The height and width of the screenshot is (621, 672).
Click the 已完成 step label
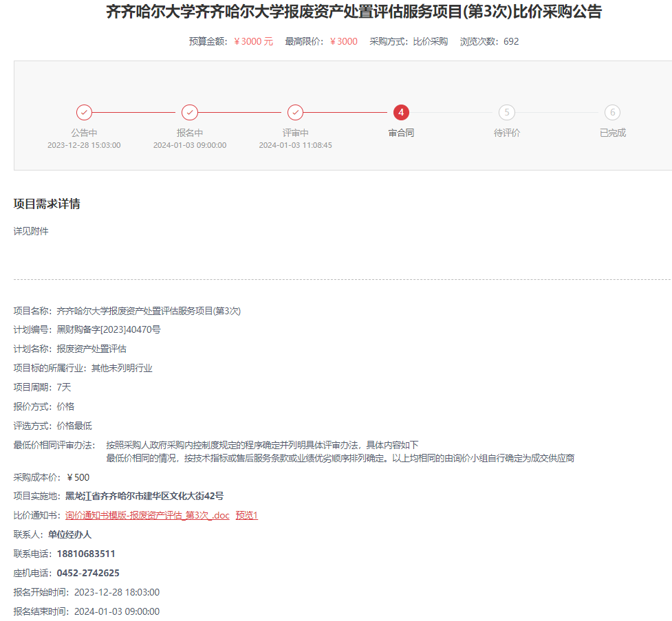pos(612,133)
